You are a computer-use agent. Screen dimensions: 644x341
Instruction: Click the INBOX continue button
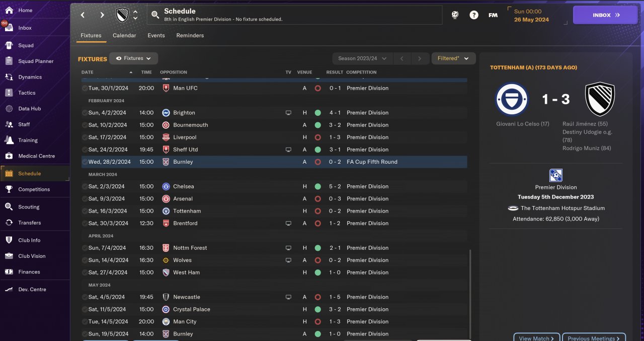(605, 15)
